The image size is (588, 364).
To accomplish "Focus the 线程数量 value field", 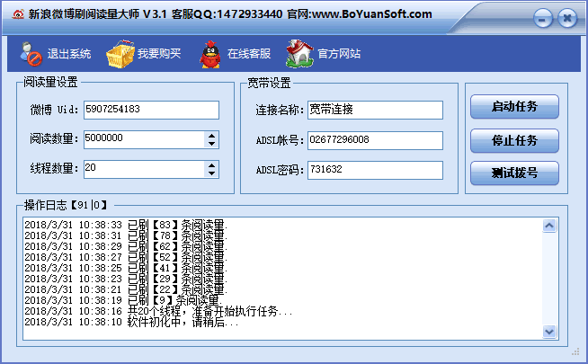I will [x=144, y=169].
